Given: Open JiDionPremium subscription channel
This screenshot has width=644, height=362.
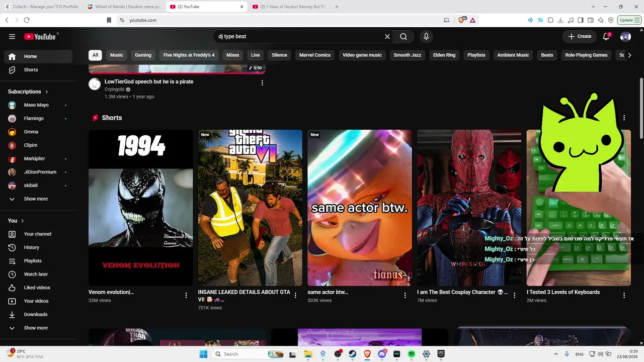Looking at the screenshot, I should coord(38,172).
